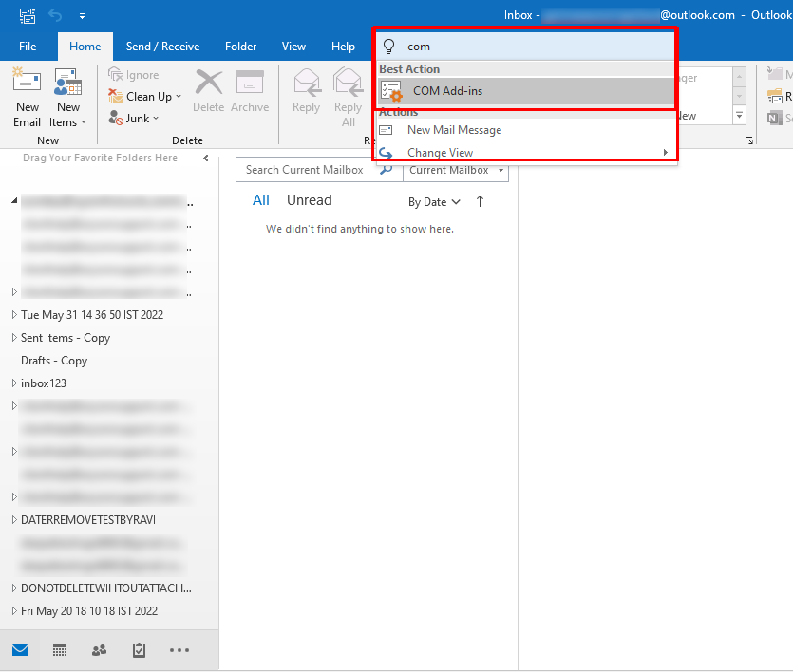
Task: Switch to the Folder ribbon tab
Action: (x=240, y=47)
